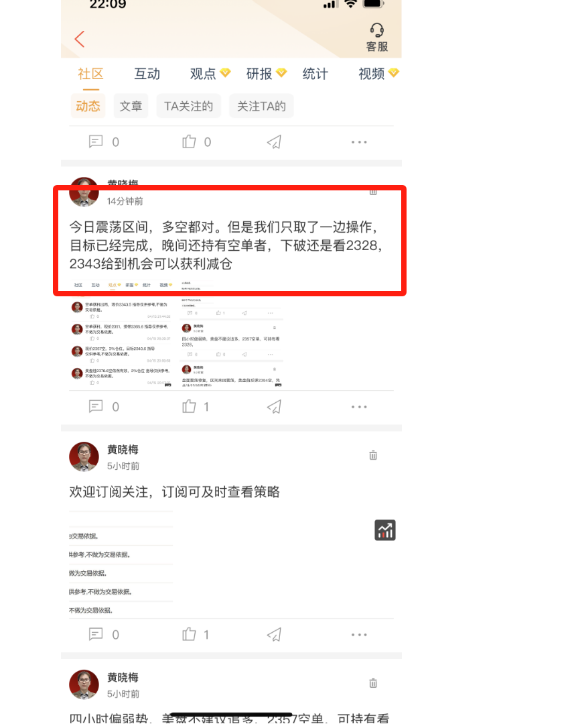Viewport: 572px width, 728px height.
Task: Like the 14分钟前 post thumbs-up
Action: [196, 407]
